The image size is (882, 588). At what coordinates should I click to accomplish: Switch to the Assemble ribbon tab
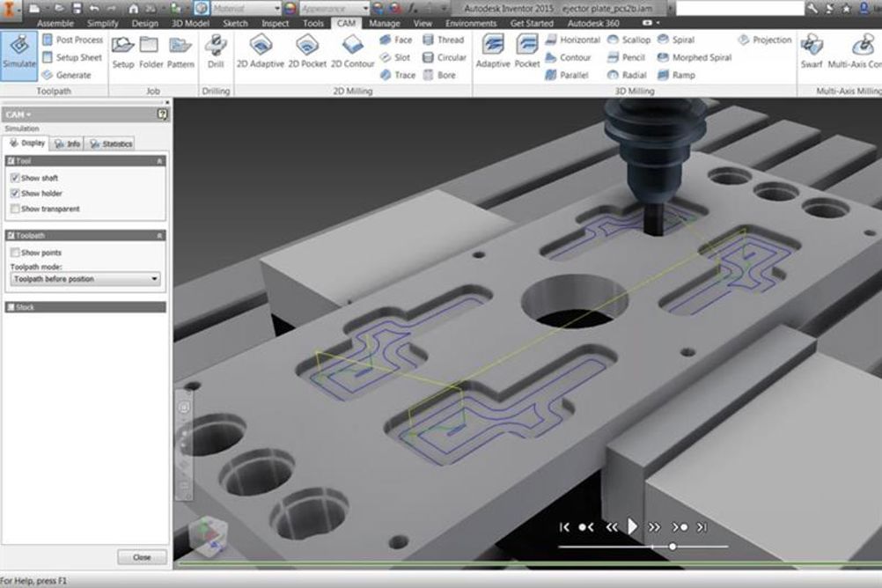coord(55,23)
